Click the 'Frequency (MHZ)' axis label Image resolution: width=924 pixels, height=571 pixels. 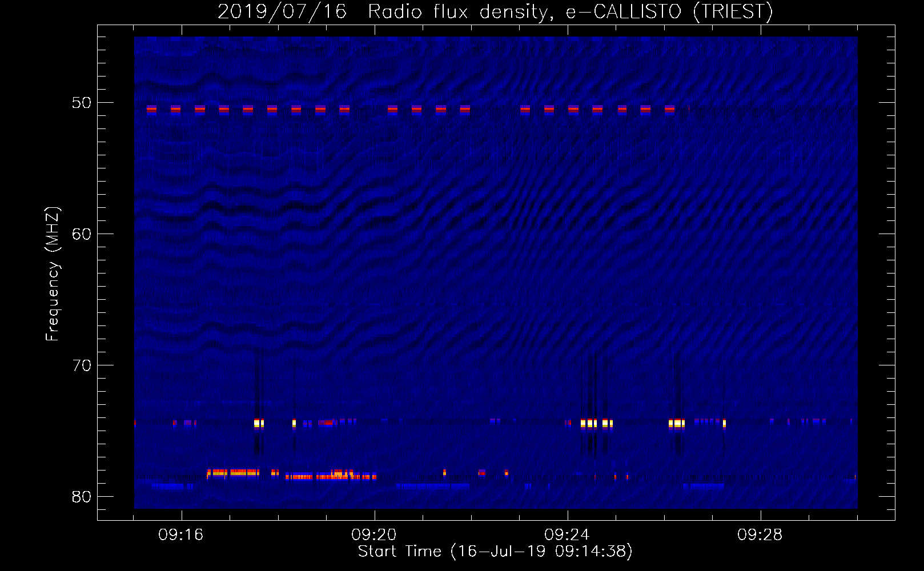[x=53, y=274]
